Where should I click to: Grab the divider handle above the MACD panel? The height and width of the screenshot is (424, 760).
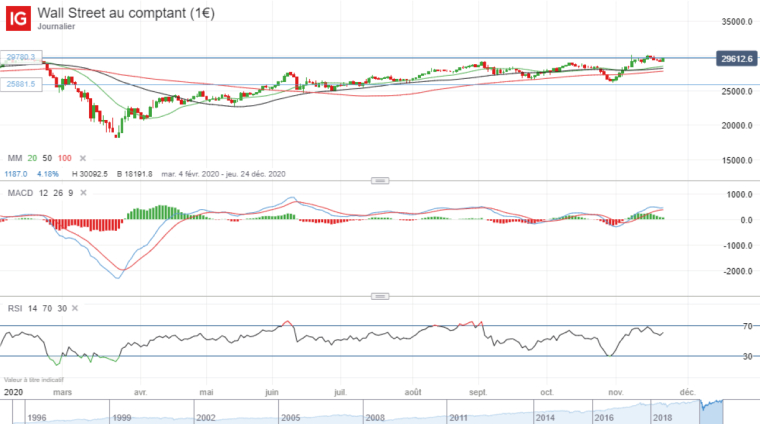pos(380,181)
